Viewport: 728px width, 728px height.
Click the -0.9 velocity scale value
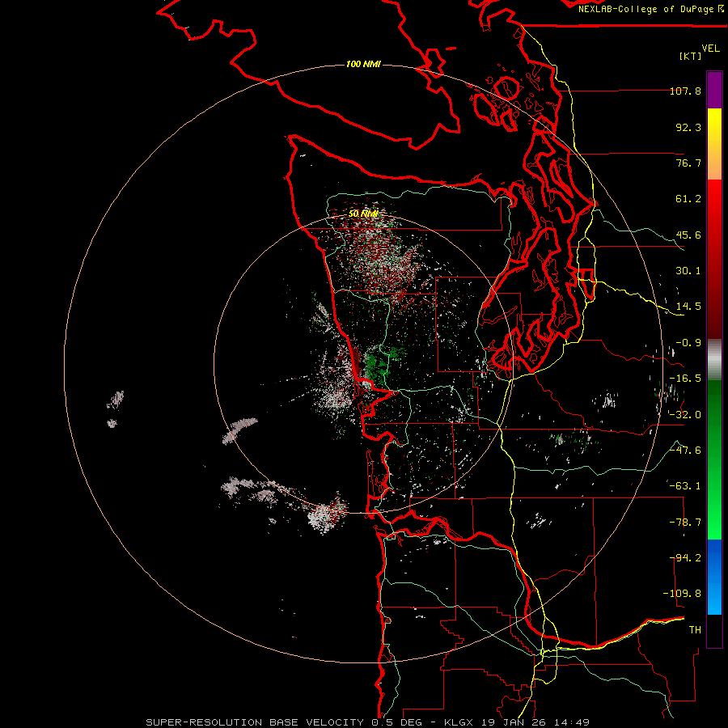pyautogui.click(x=688, y=343)
